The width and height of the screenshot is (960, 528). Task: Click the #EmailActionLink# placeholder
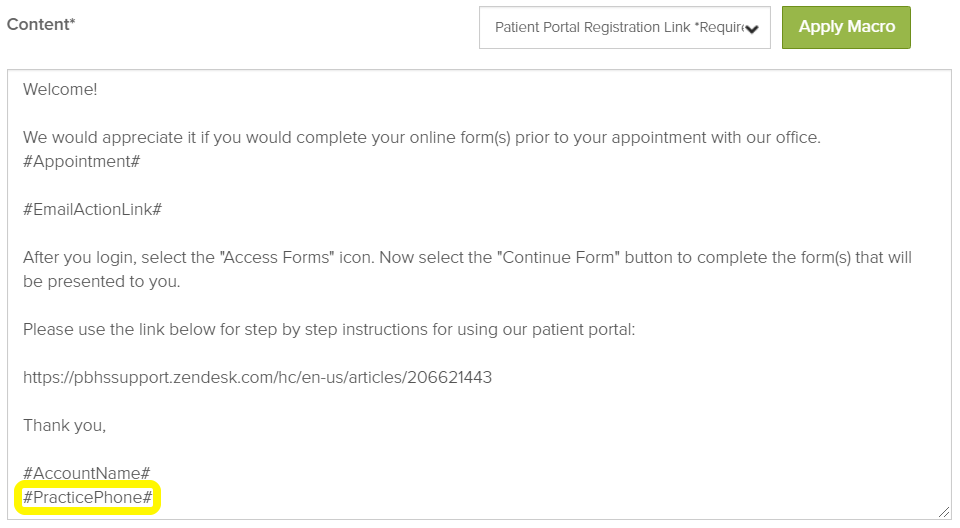coord(92,209)
